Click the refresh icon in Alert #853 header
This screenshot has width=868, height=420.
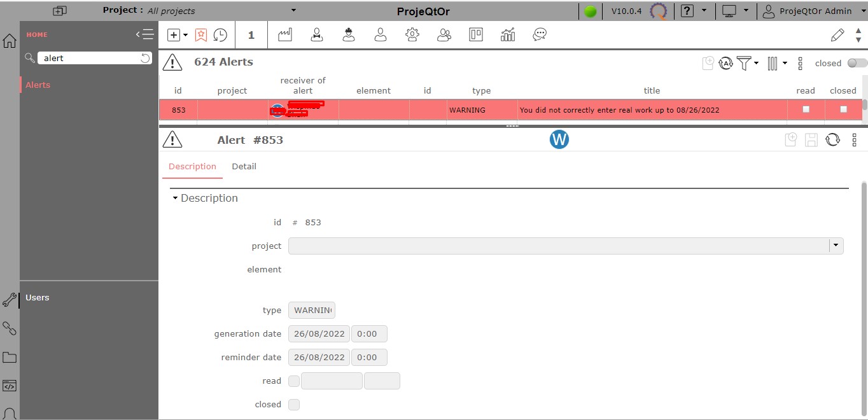pyautogui.click(x=832, y=140)
